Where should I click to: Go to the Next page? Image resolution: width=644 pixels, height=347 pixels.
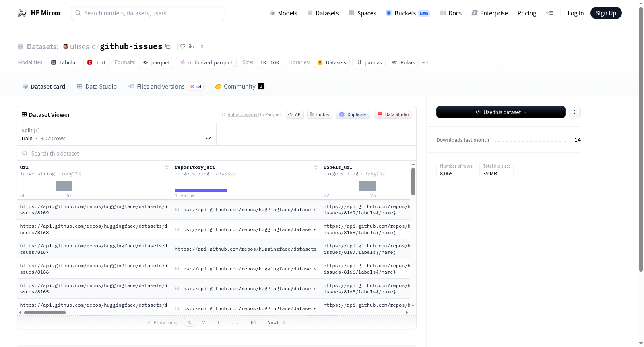pyautogui.click(x=277, y=322)
